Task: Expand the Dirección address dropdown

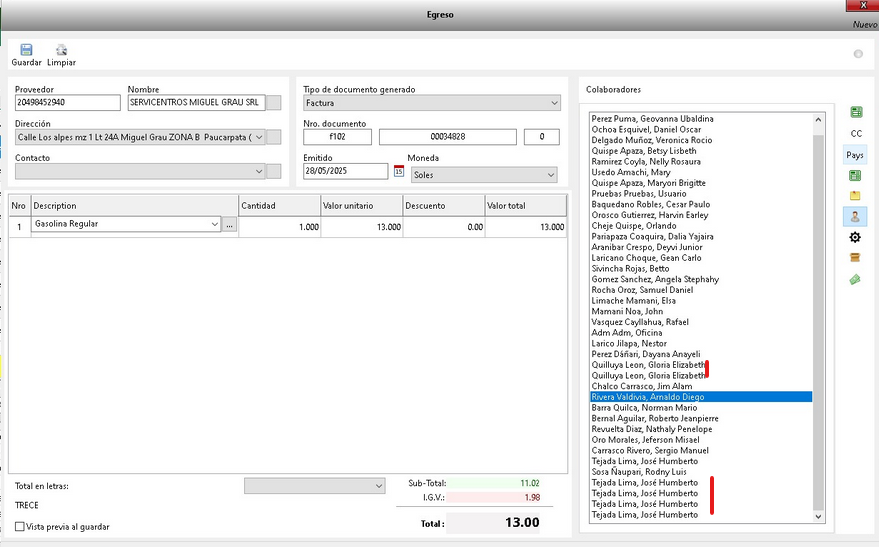Action: pyautogui.click(x=259, y=137)
